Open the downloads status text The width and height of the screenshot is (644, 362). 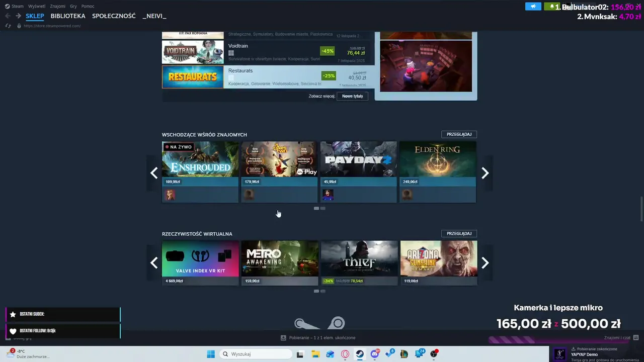coord(323,338)
